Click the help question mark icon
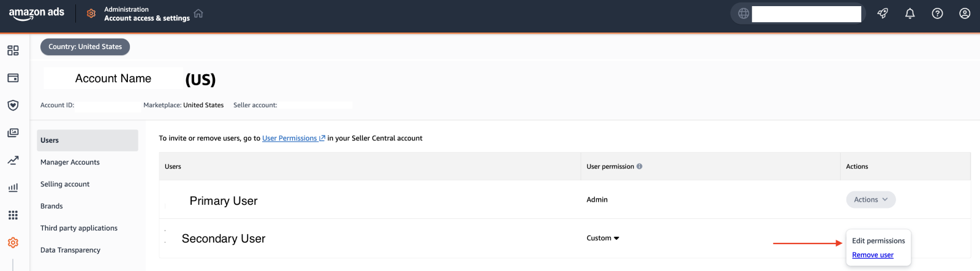This screenshot has width=980, height=271. coord(937,13)
